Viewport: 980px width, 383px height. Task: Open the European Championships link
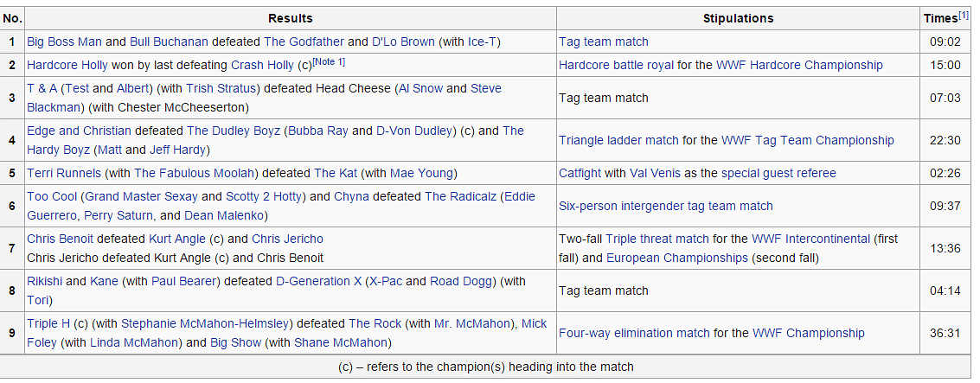[x=677, y=258]
